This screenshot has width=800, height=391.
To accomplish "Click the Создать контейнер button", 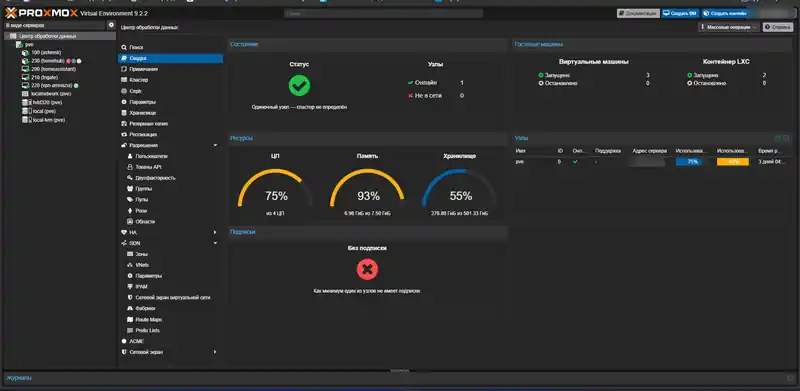I will pyautogui.click(x=724, y=13).
